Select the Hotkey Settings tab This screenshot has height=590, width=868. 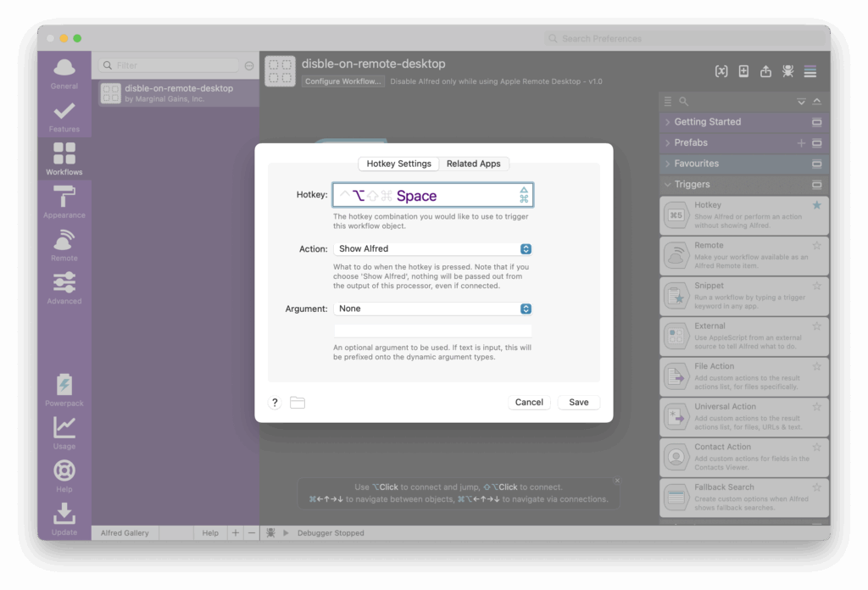(x=398, y=164)
